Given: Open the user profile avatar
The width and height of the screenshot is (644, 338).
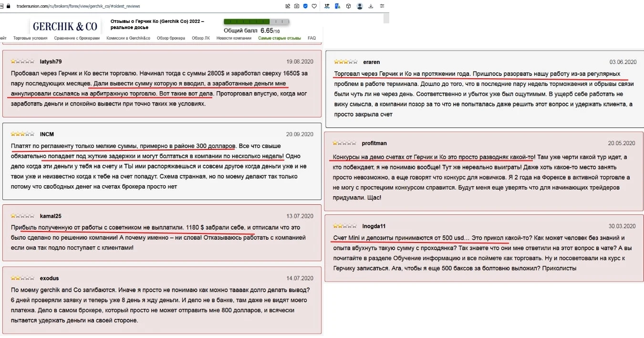Looking at the screenshot, I should [360, 6].
